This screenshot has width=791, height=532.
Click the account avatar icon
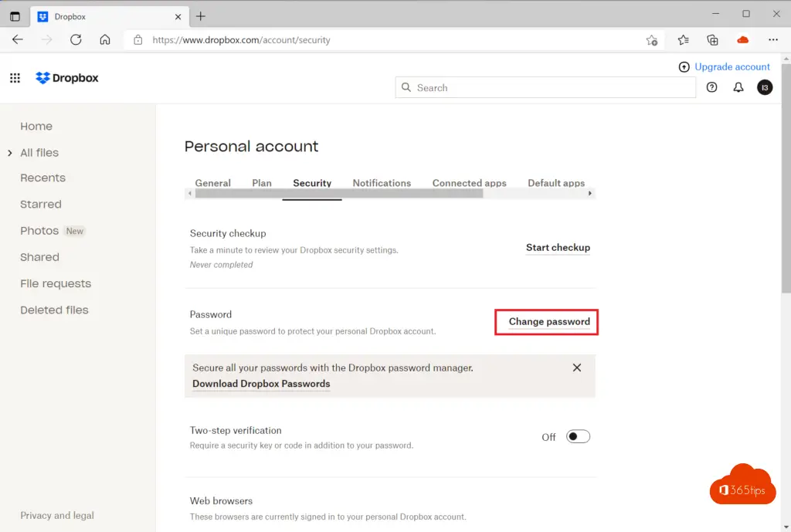coord(765,87)
